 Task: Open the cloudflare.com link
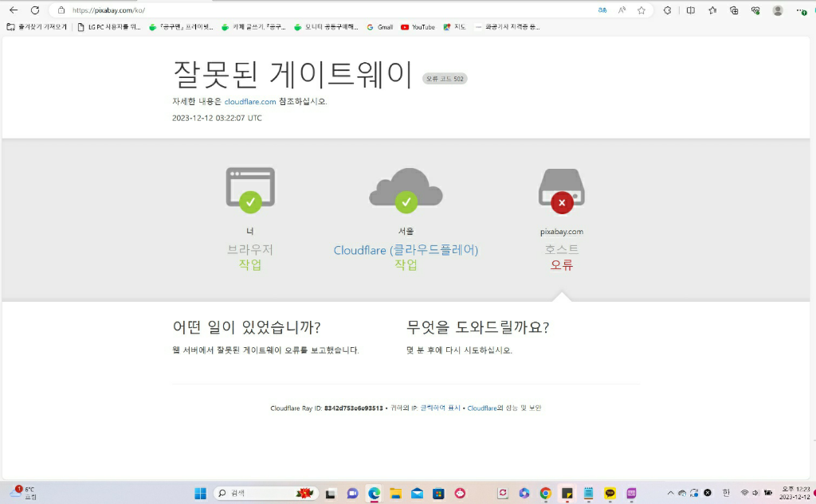pos(250,102)
